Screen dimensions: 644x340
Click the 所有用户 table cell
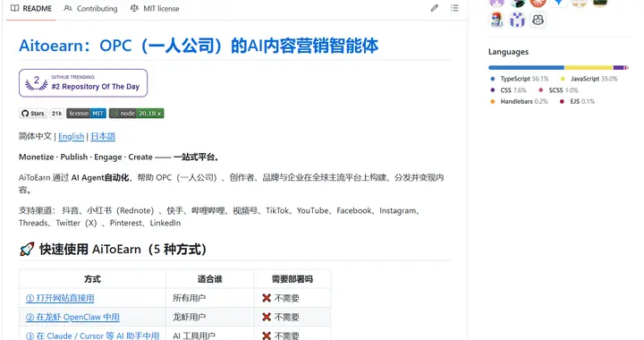(x=210, y=298)
